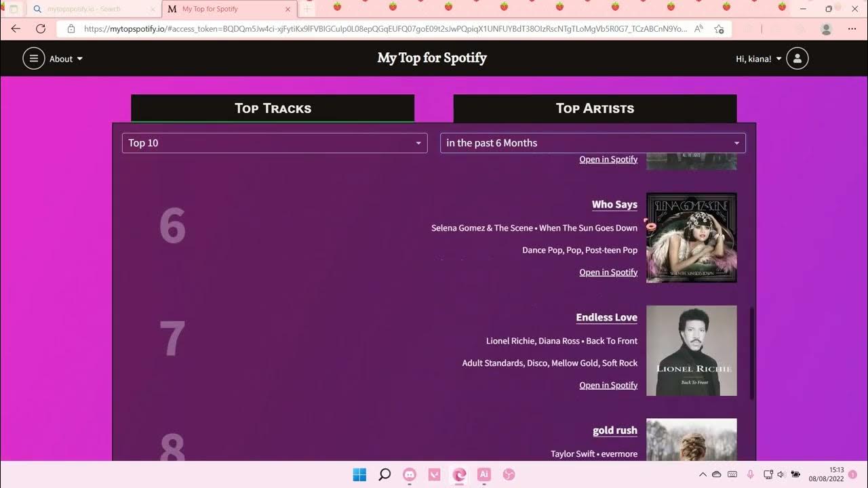This screenshot has width=868, height=488.
Task: Open the browser profile icon
Action: point(826,29)
